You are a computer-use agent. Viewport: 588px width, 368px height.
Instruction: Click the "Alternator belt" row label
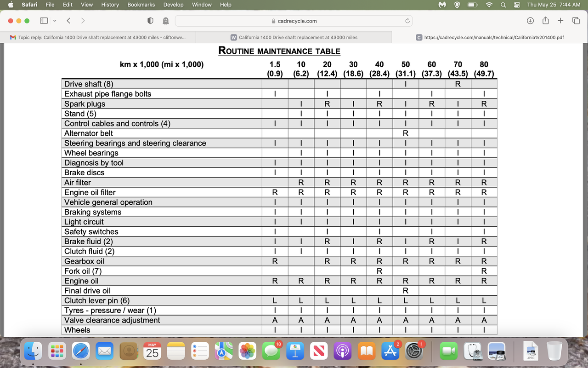(x=89, y=133)
